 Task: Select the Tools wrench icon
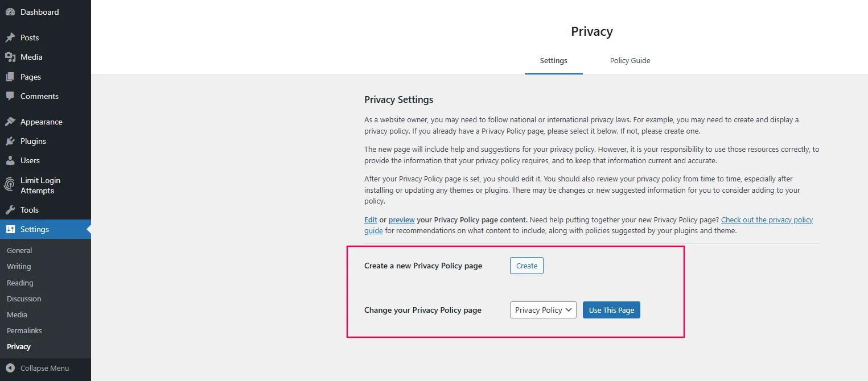tap(11, 209)
